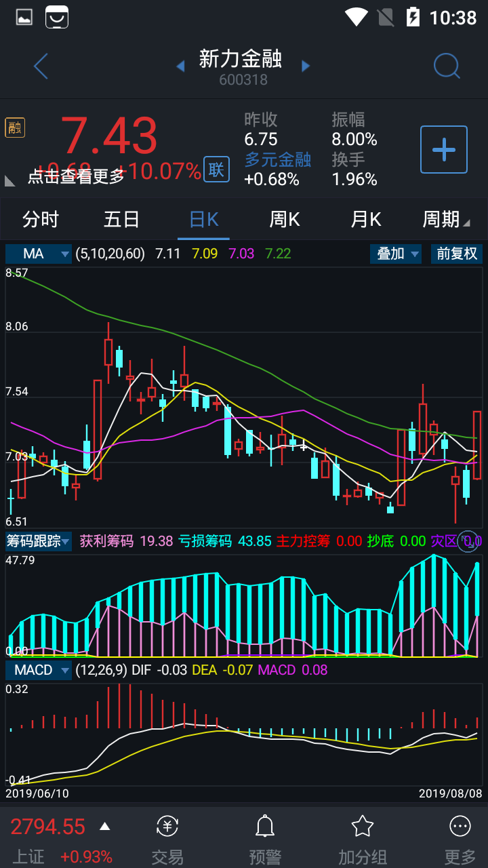Tap the 上证 index value 2794.55
The height and width of the screenshot is (868, 488).
click(47, 827)
